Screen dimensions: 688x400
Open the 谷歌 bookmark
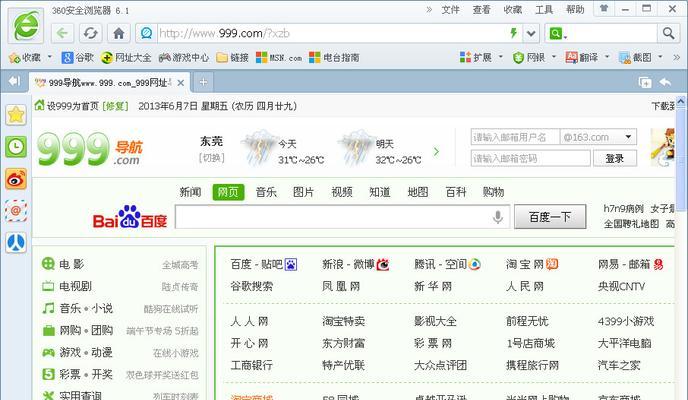(x=78, y=57)
